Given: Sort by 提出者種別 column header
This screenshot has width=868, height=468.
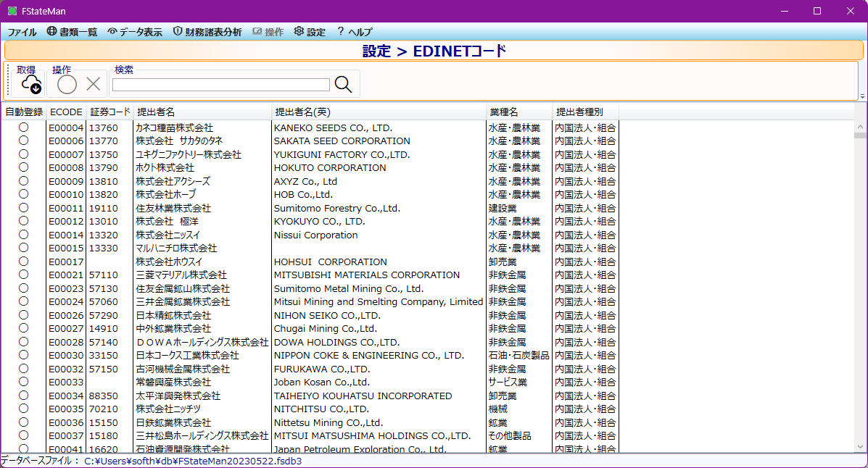Looking at the screenshot, I should tap(586, 112).
